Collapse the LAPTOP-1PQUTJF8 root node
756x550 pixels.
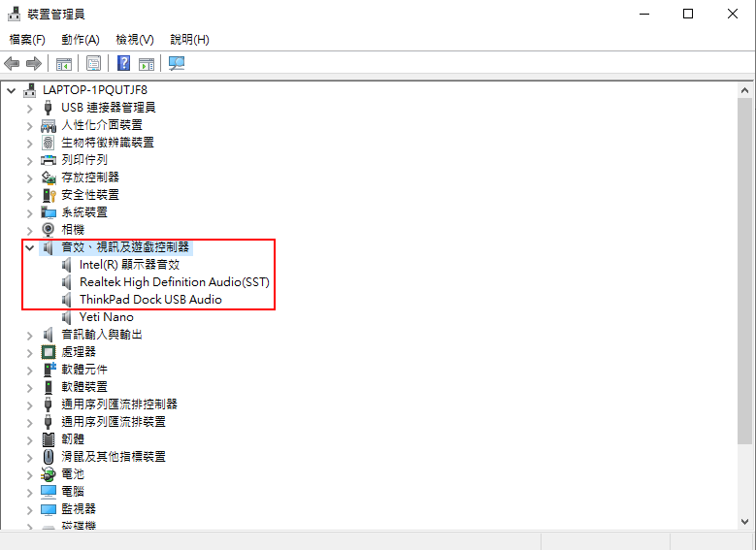click(x=12, y=90)
